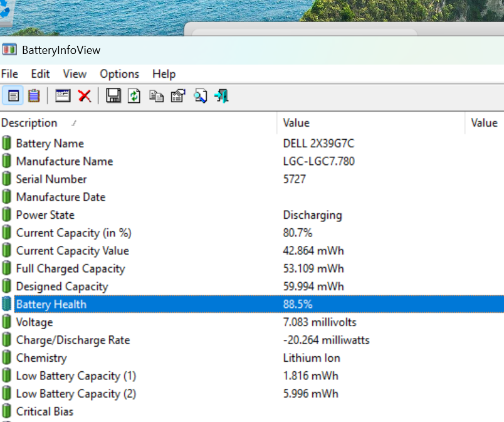
Task: Click the 42.864 mWh value
Action: 313,251
